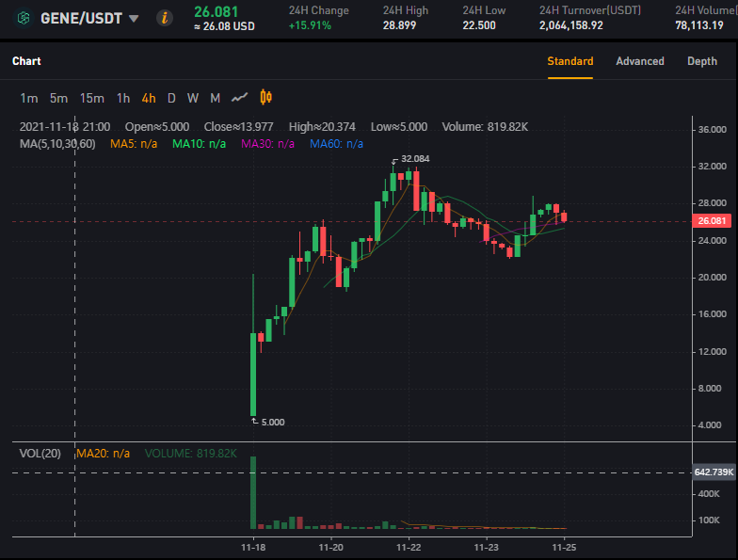Click the Close≈13.977 readout
The height and width of the screenshot is (560, 738).
[238, 126]
